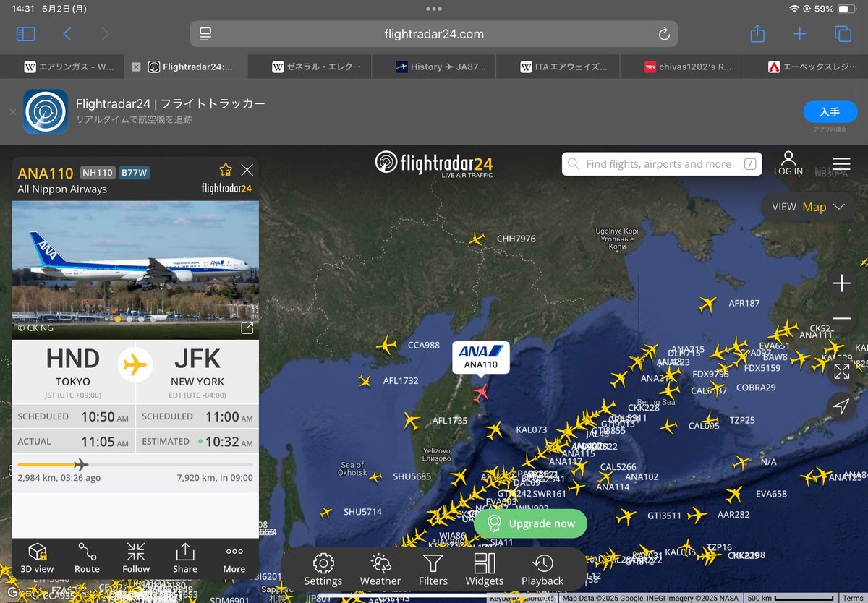
Task: Select the CHH7976 aircraft on map
Action: (x=477, y=239)
